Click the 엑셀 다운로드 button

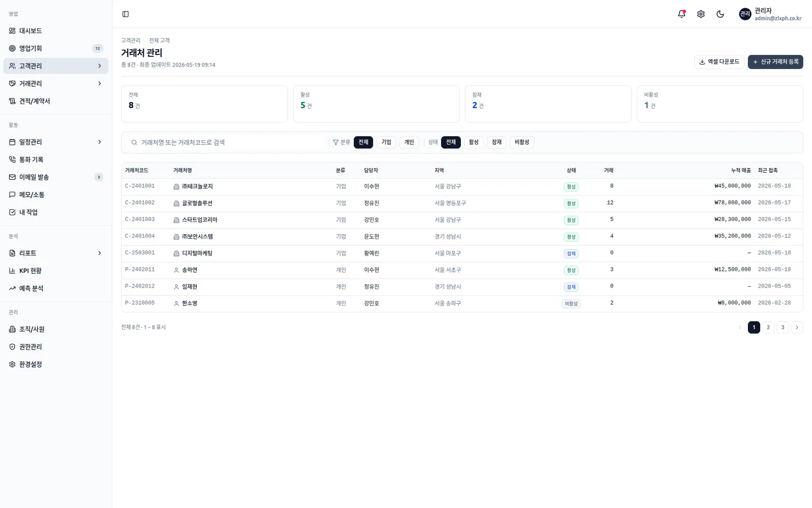(719, 62)
